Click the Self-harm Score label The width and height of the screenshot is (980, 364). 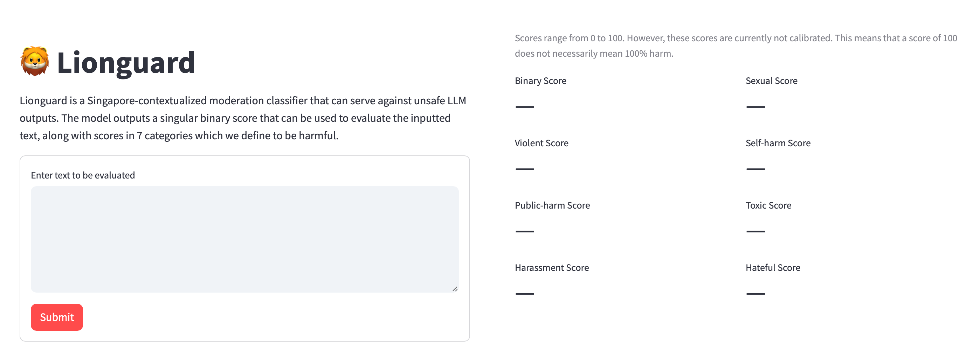778,143
